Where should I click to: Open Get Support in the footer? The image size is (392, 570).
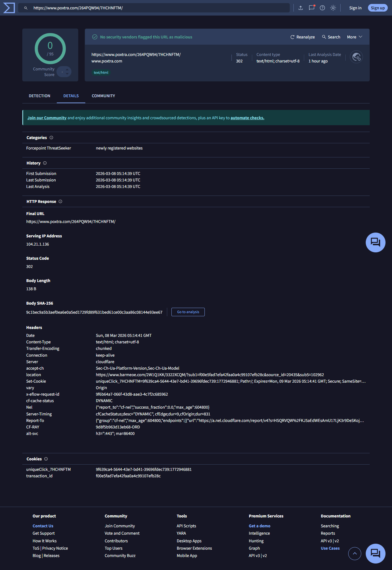coord(43,533)
